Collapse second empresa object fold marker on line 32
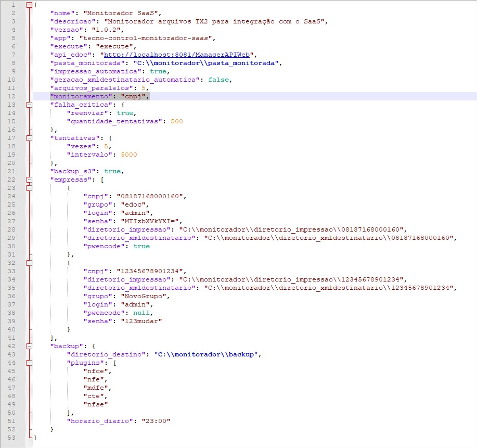 (x=29, y=263)
